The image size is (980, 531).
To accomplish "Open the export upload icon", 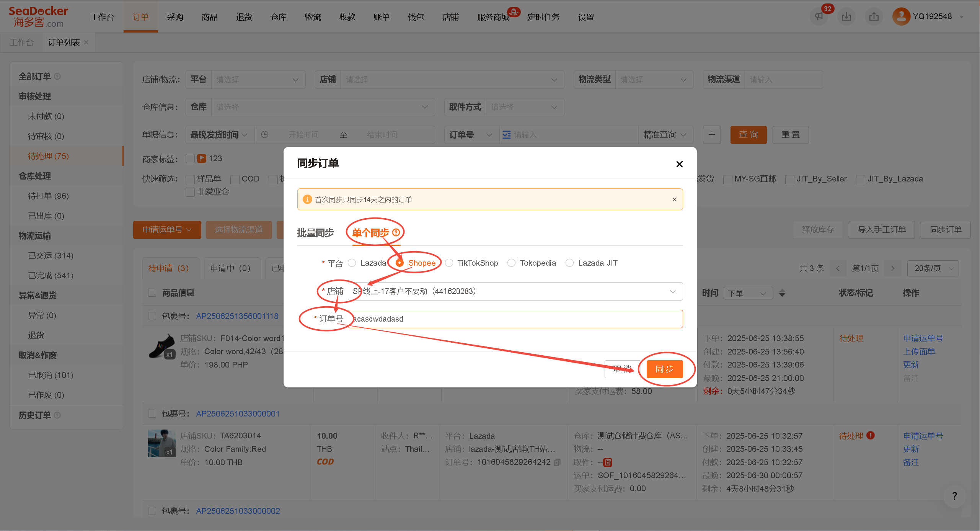I will click(x=874, y=17).
